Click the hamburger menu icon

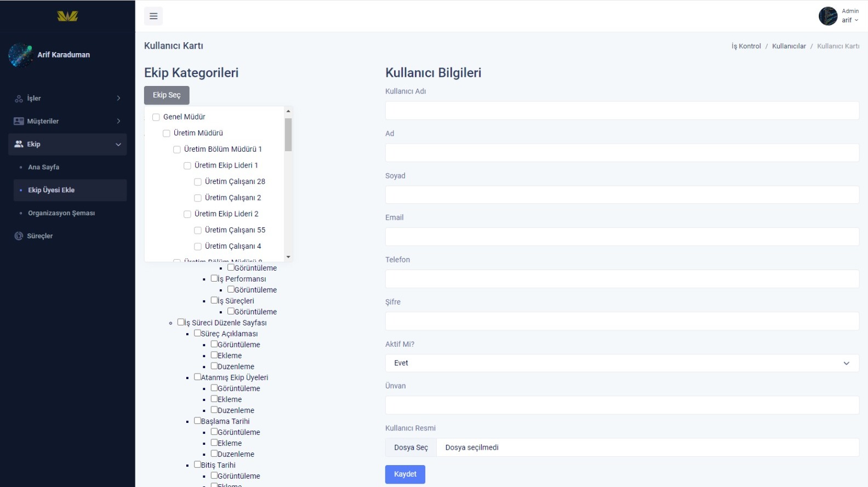coord(153,16)
